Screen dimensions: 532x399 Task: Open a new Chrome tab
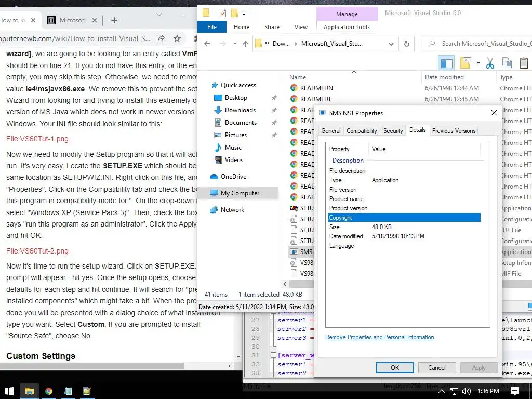(x=114, y=20)
